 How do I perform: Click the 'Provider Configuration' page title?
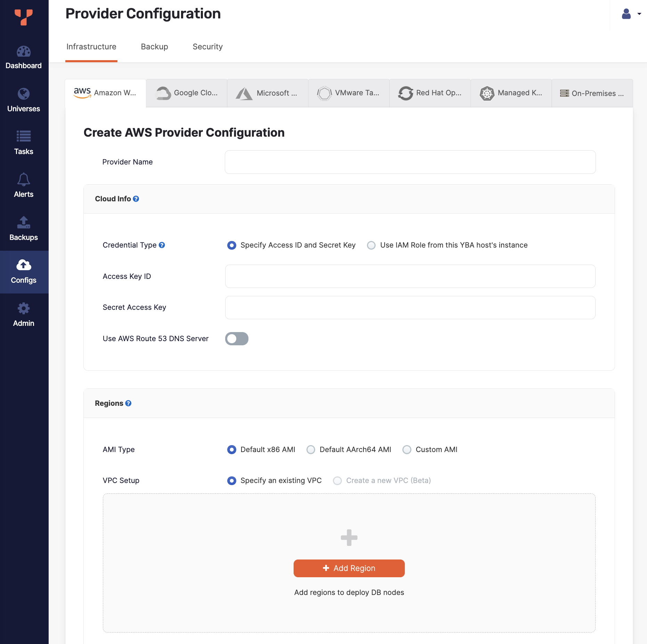pos(143,14)
